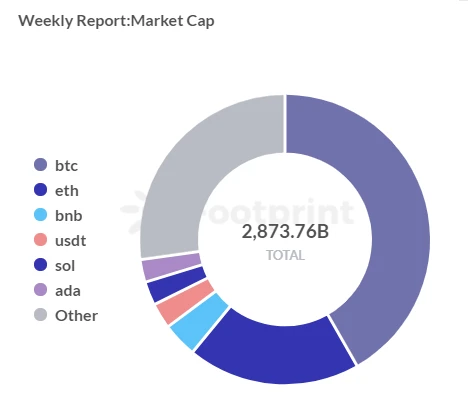
Task: Select the small sol donut segment
Action: point(176,284)
